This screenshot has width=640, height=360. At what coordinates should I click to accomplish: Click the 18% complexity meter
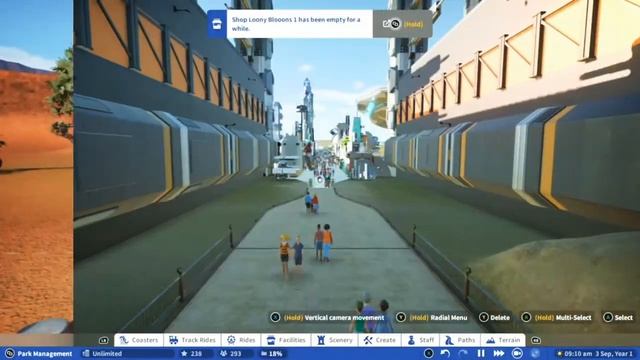[271, 354]
